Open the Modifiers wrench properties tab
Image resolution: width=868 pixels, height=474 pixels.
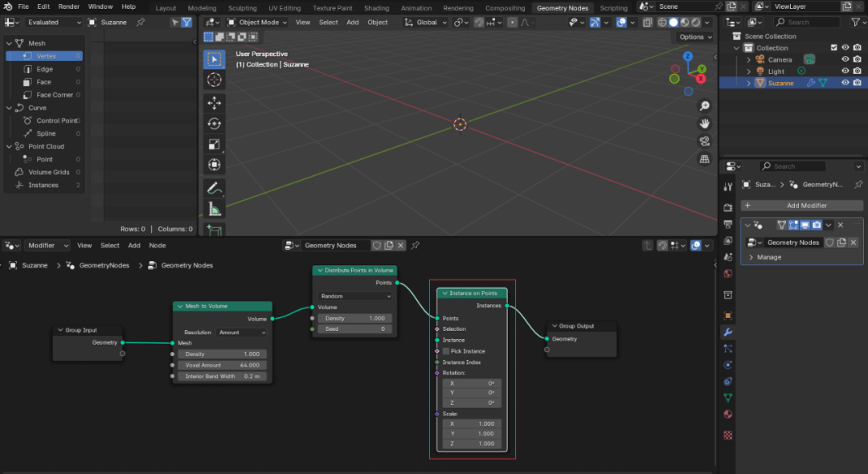728,333
